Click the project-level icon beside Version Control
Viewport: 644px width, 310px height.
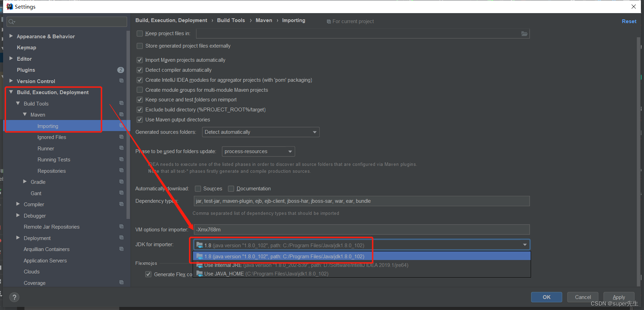coord(121,81)
